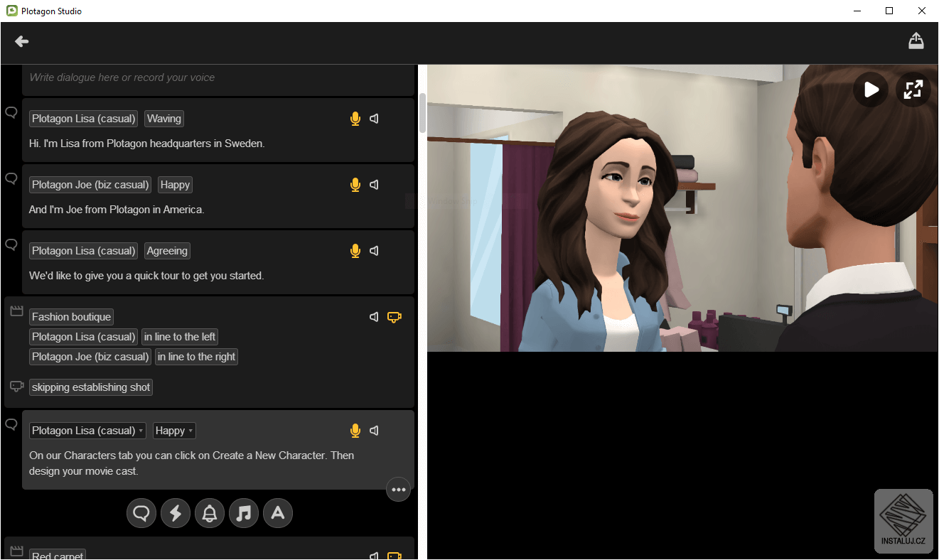
Task: Add a new dialogue with the speech bubble button
Action: (x=141, y=513)
